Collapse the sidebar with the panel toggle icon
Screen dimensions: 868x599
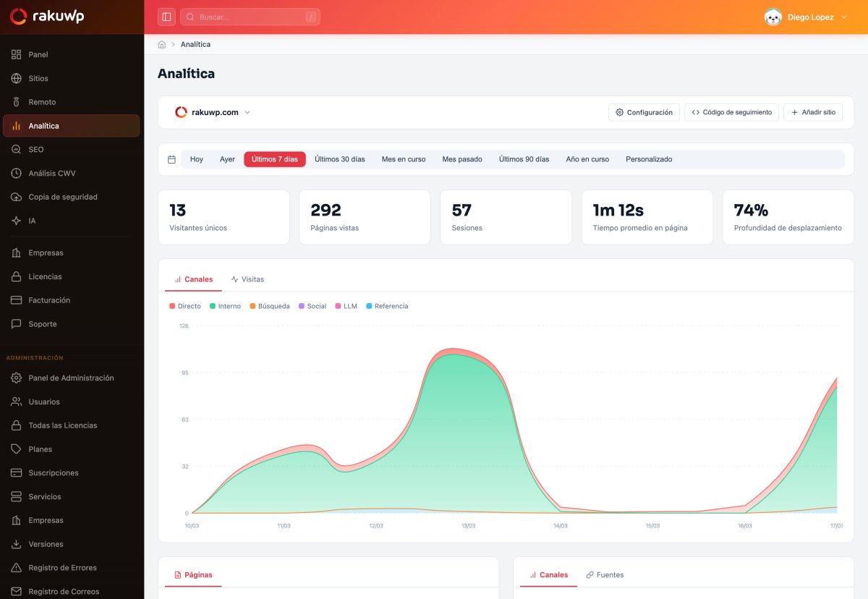(x=166, y=16)
